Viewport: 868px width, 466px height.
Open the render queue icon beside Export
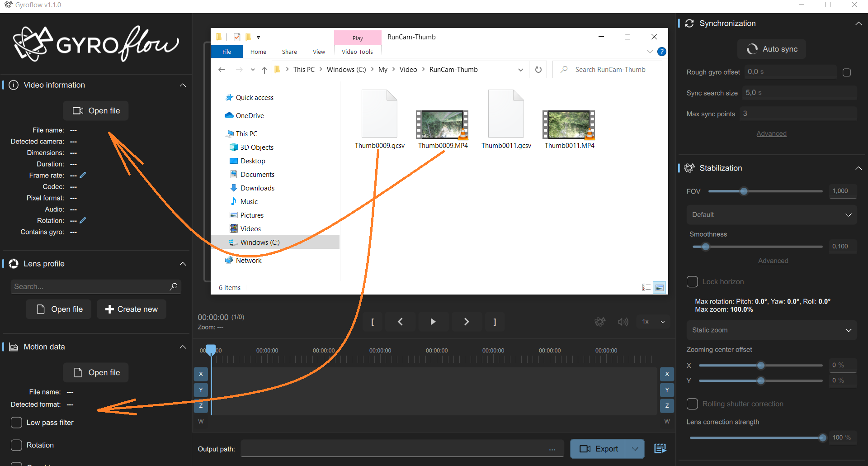[x=660, y=448]
